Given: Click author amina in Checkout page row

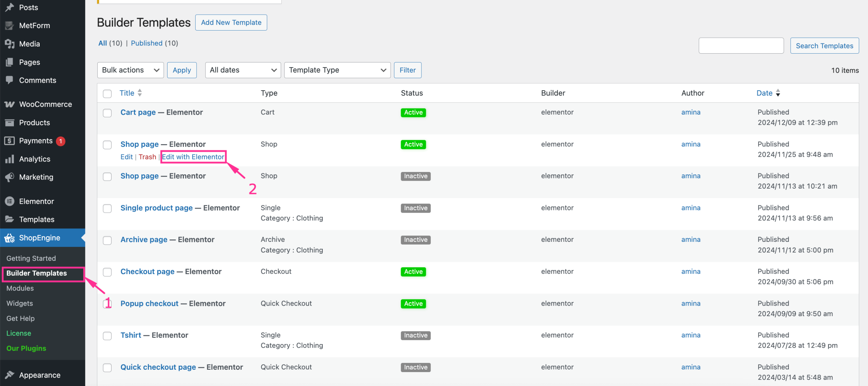Looking at the screenshot, I should (x=691, y=271).
